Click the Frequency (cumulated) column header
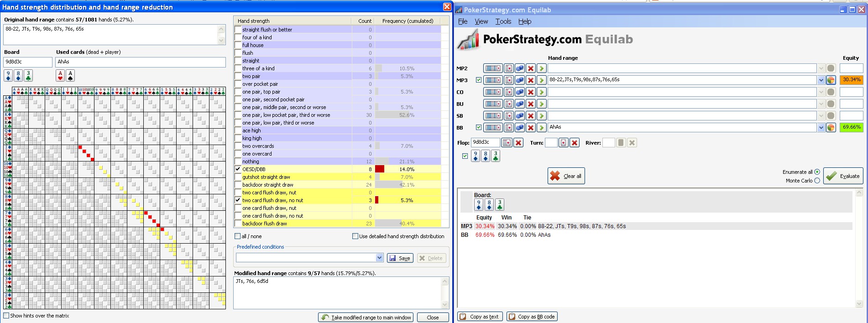The height and width of the screenshot is (323, 868). point(408,21)
